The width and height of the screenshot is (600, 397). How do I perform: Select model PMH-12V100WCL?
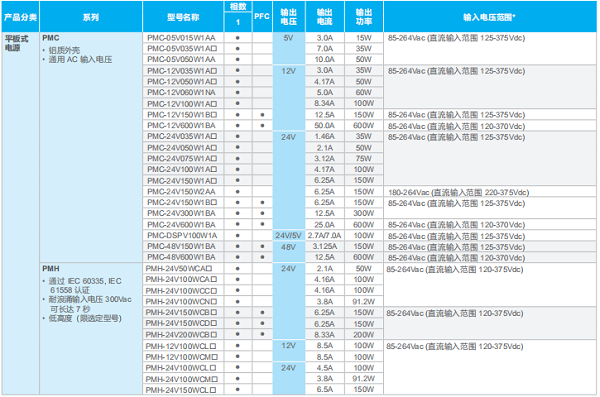(181, 346)
